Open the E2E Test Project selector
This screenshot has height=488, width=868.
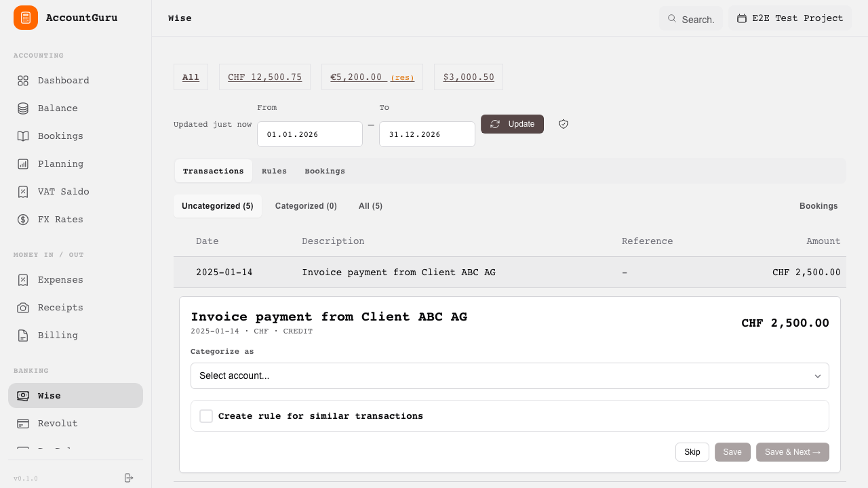(790, 18)
